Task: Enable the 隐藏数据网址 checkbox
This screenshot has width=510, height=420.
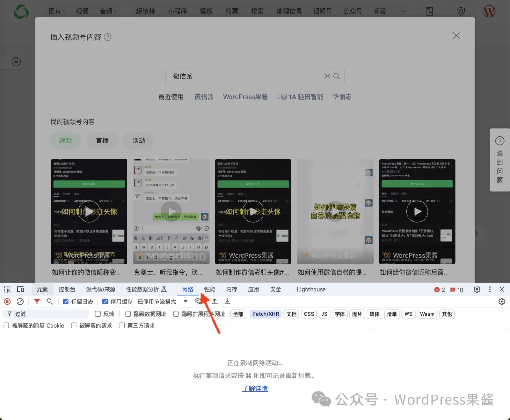Action: (128, 314)
